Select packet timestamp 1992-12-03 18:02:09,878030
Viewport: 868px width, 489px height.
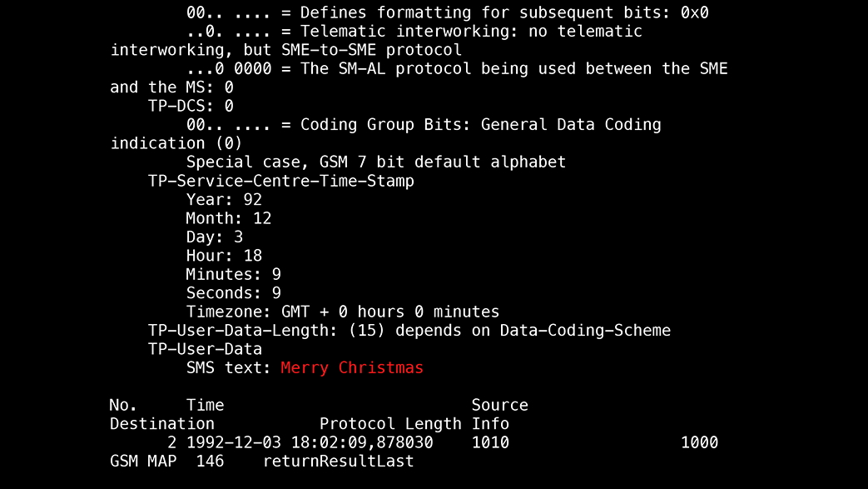[310, 443]
